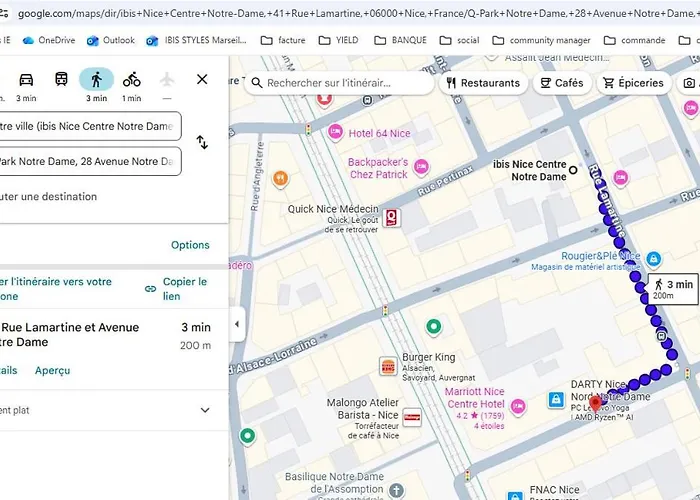Open orange restaurant pin near Rue d'Angleterre
The height and width of the screenshot is (500, 700).
(x=280, y=179)
